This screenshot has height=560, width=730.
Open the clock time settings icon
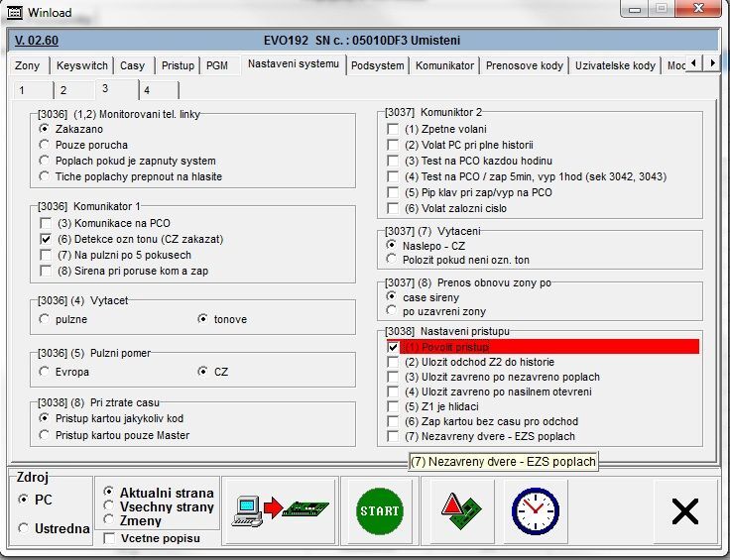coord(537,510)
